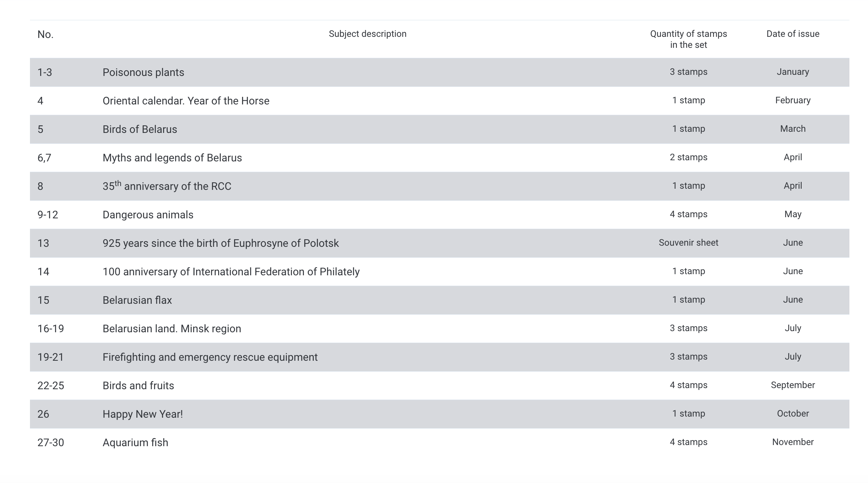
Task: Click 'Belarusian land. Minsk region'
Action: pos(171,328)
